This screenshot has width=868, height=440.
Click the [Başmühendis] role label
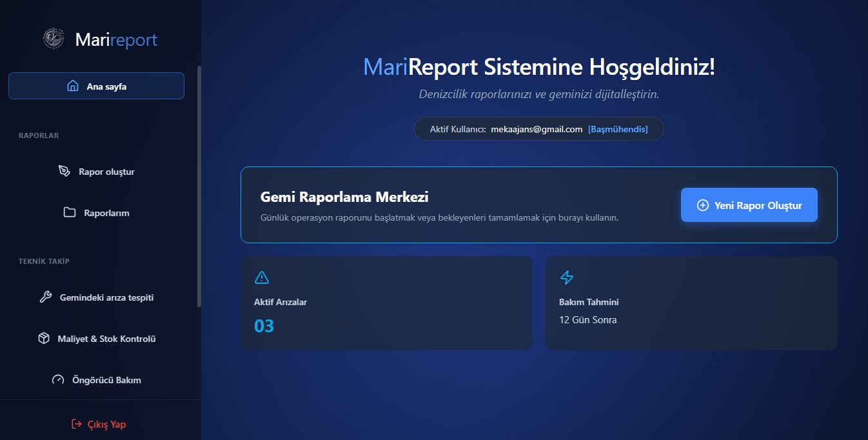[x=618, y=129]
